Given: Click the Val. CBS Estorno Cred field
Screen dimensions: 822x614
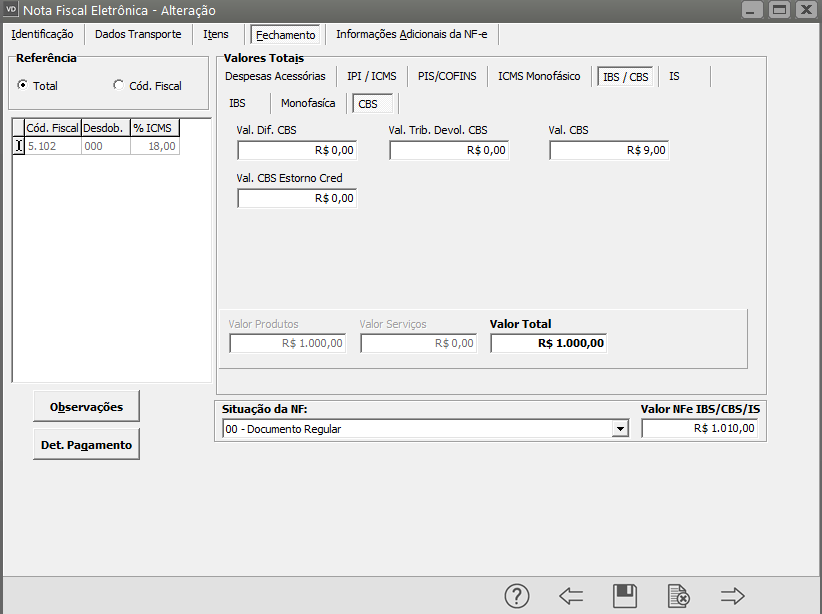Looking at the screenshot, I should pyautogui.click(x=297, y=198).
